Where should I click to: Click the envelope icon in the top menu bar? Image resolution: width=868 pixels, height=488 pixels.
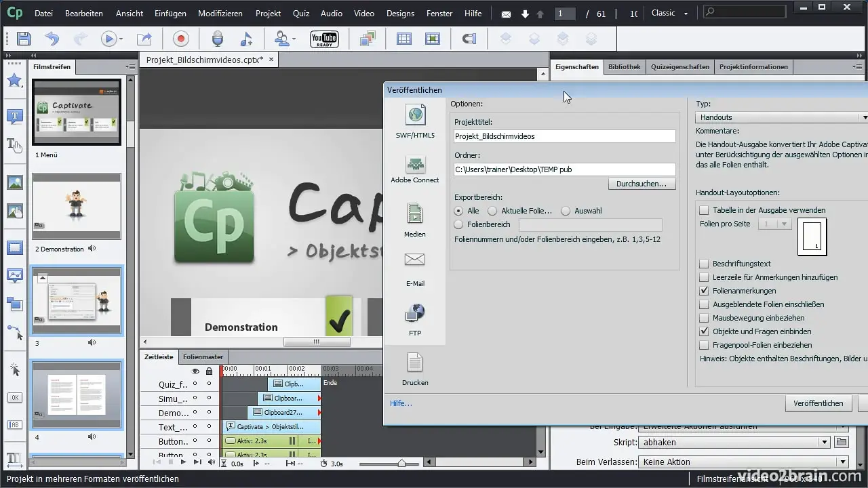pyautogui.click(x=507, y=14)
